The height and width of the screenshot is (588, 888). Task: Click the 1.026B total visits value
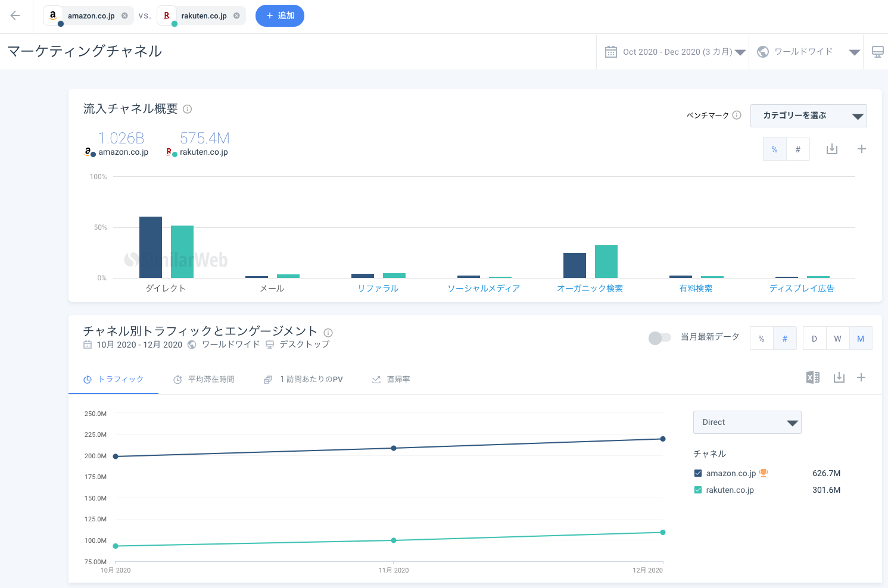tap(121, 138)
